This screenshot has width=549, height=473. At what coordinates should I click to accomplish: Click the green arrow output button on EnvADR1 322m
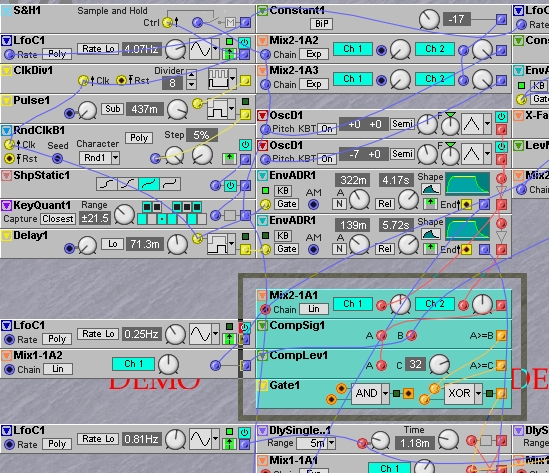(431, 203)
